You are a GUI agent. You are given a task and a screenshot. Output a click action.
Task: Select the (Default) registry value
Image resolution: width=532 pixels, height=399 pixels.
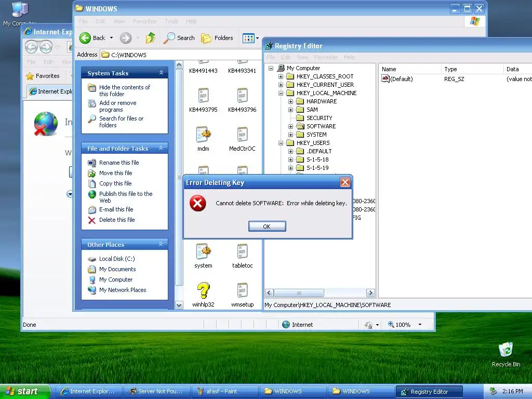pyautogui.click(x=397, y=79)
